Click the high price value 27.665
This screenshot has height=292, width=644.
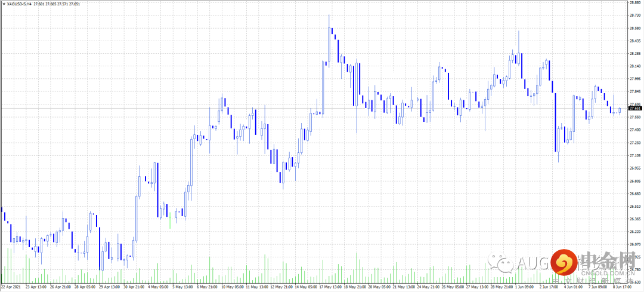tap(50, 4)
